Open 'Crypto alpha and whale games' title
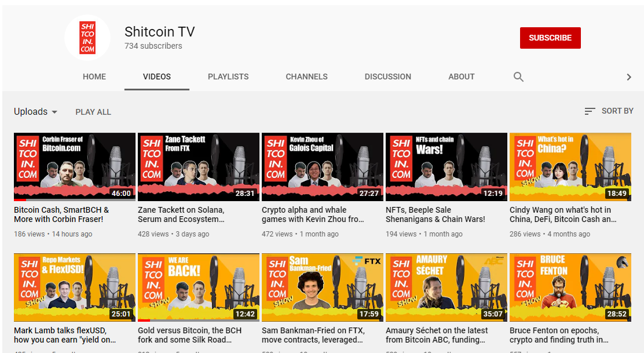The height and width of the screenshot is (353, 644). pos(313,214)
